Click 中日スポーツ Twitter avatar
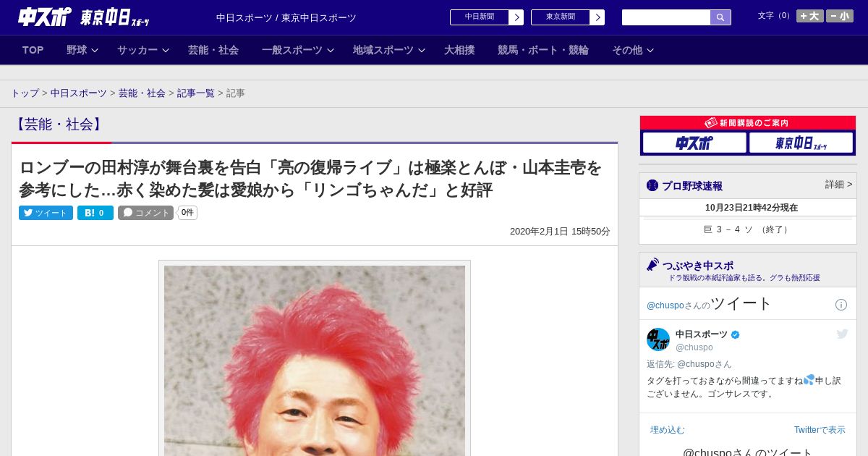Screen dimensions: 868x456 pos(658,339)
